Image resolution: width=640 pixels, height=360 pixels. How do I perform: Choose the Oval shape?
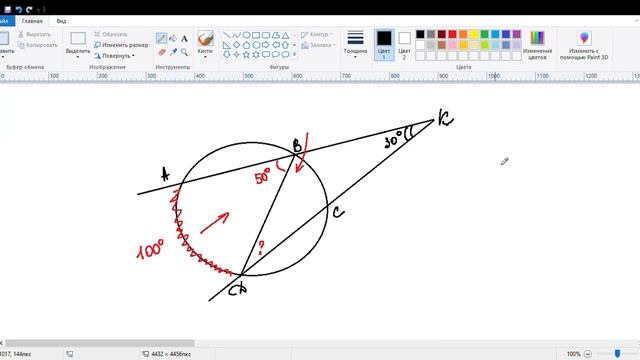click(x=246, y=36)
